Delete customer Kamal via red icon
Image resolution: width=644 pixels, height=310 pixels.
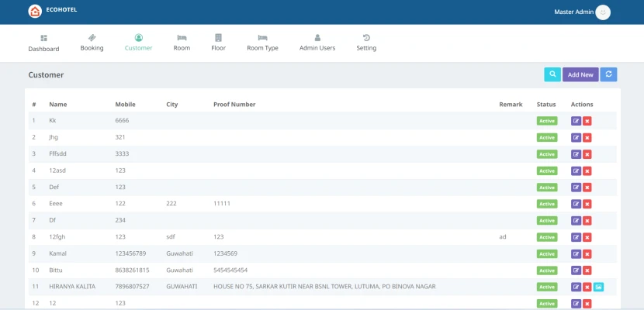click(x=587, y=253)
